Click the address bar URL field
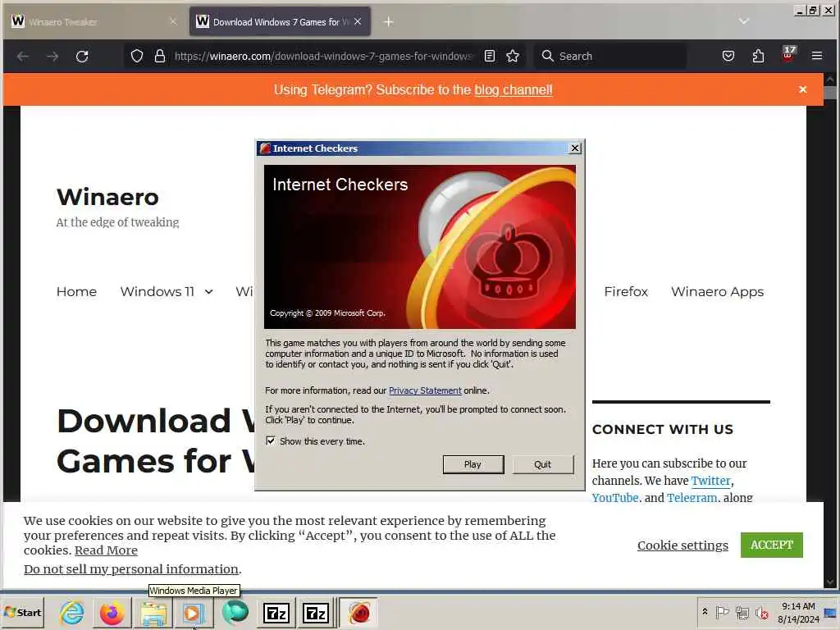 323,57
